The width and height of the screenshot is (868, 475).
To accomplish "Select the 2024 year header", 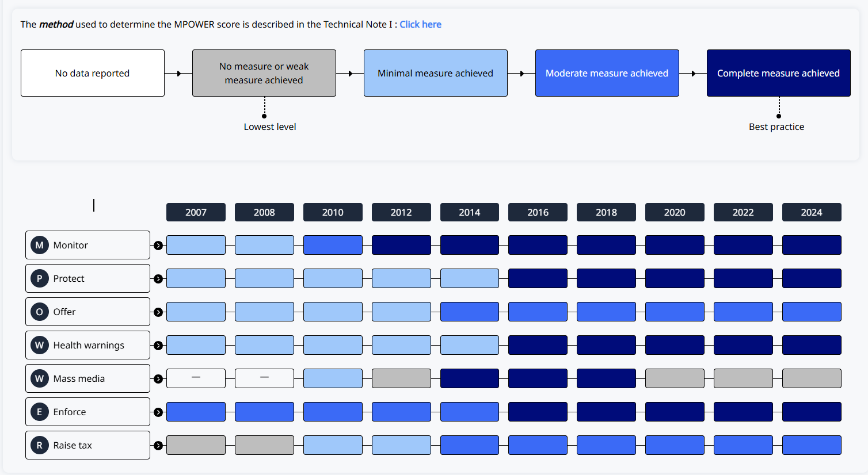I will 812,212.
